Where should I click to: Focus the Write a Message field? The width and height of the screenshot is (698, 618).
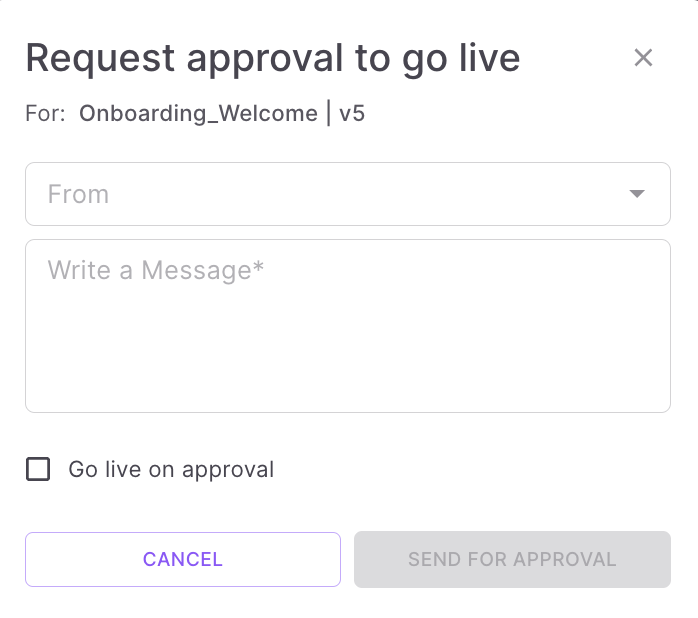point(347,325)
